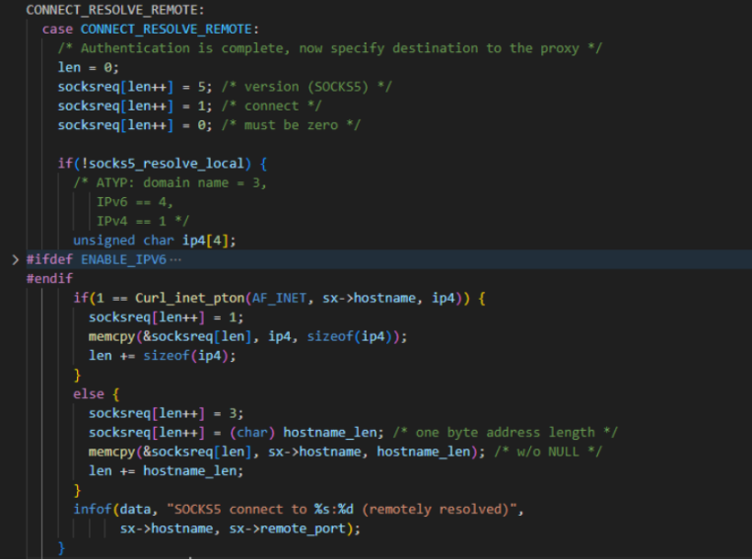Viewport: 752px width, 560px height.
Task: Click the line with '/* connect */' comment
Action: pos(190,106)
